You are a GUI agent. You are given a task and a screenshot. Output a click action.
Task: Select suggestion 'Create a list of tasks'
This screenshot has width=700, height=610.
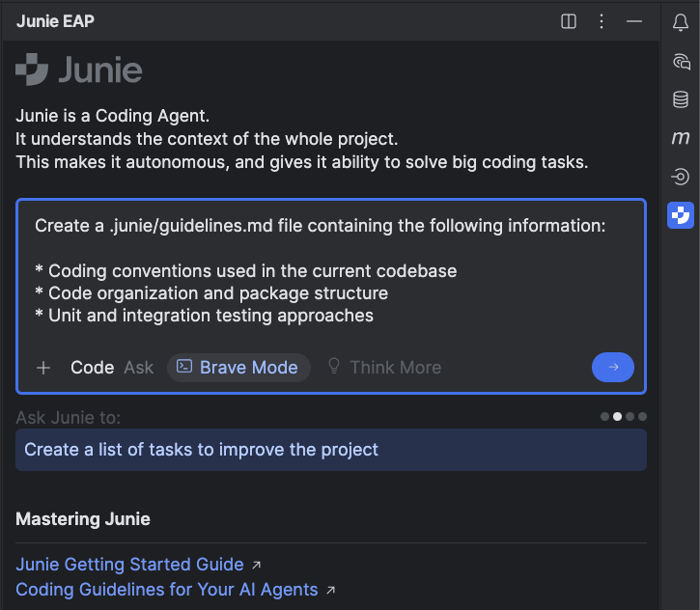pos(331,450)
